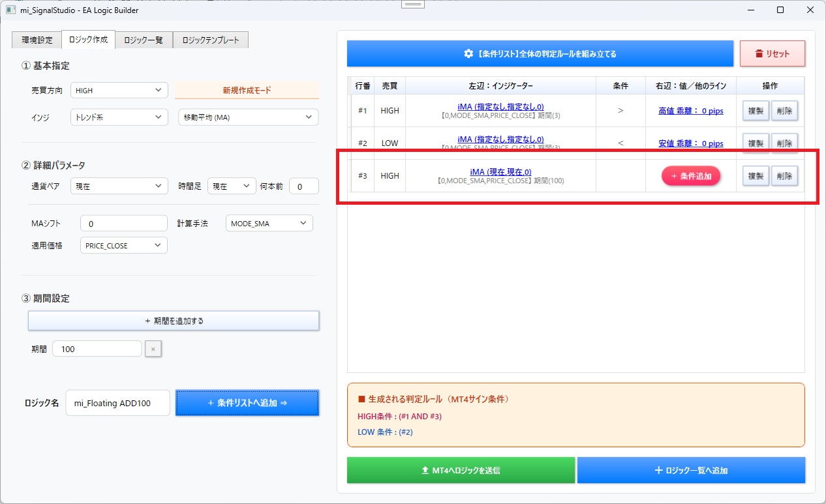Click the 売買 LOW cell in row #2
The width and height of the screenshot is (826, 504).
[x=390, y=143]
